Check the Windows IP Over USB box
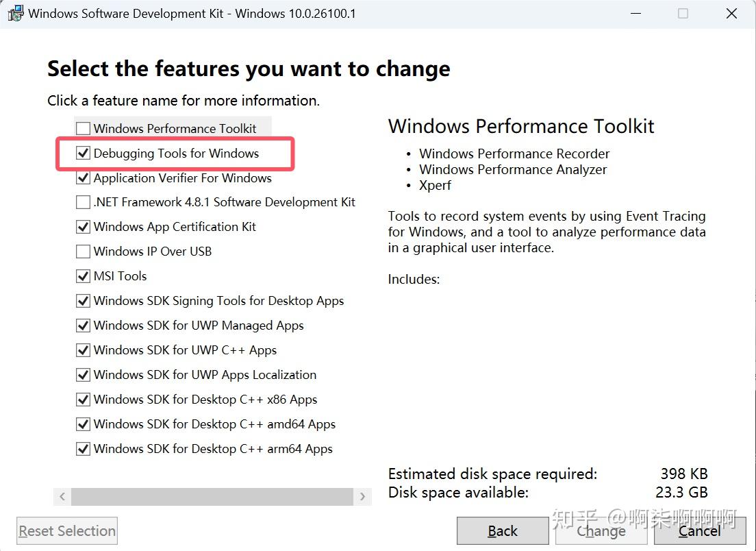This screenshot has width=756, height=551. tap(83, 252)
